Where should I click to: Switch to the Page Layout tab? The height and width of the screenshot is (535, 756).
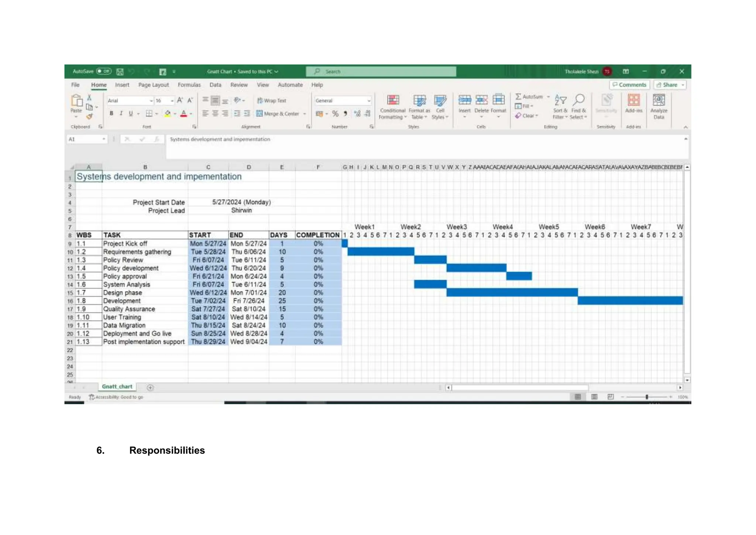point(154,85)
